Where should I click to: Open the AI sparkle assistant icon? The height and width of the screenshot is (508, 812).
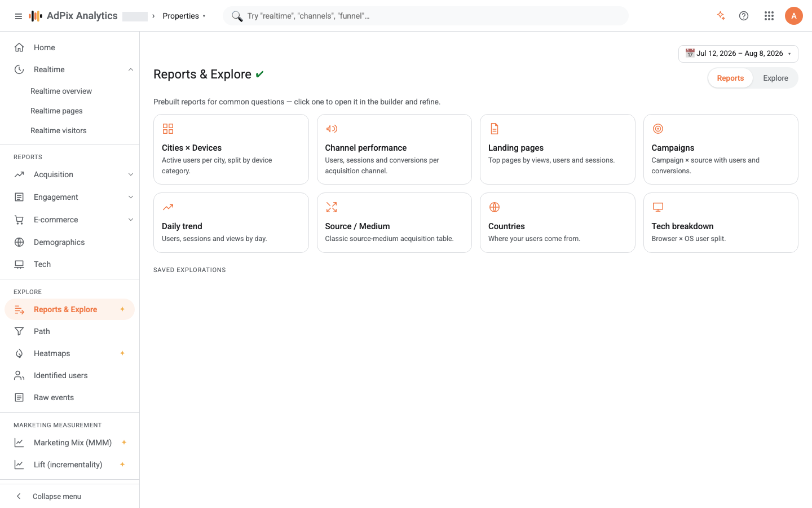click(721, 16)
